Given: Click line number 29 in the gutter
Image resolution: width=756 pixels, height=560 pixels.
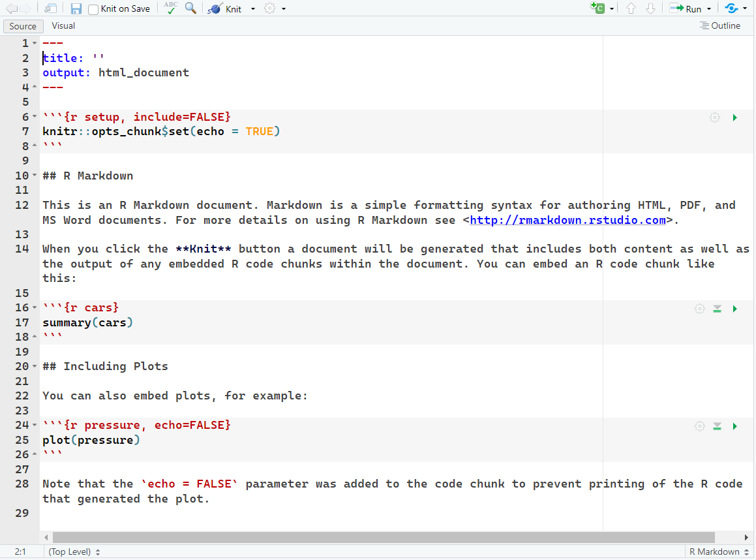Looking at the screenshot, I should click(x=22, y=513).
